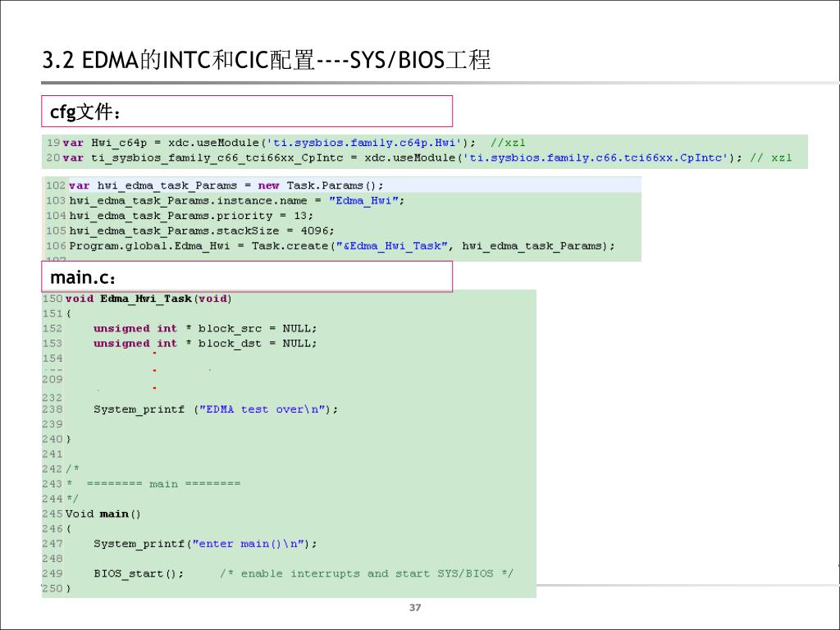Click the string 'ti.sysbios.family.c66.tci66xx.CpIntc'

[x=596, y=157]
